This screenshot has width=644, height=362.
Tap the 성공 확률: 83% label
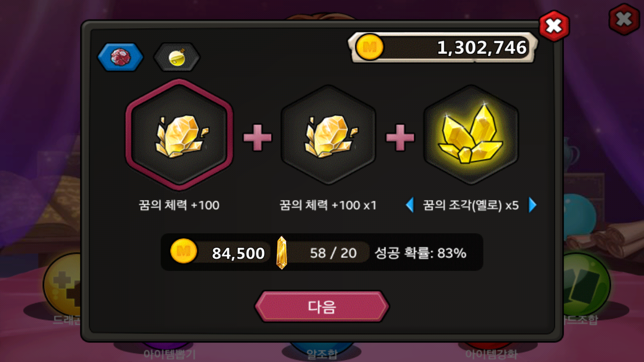tap(421, 253)
